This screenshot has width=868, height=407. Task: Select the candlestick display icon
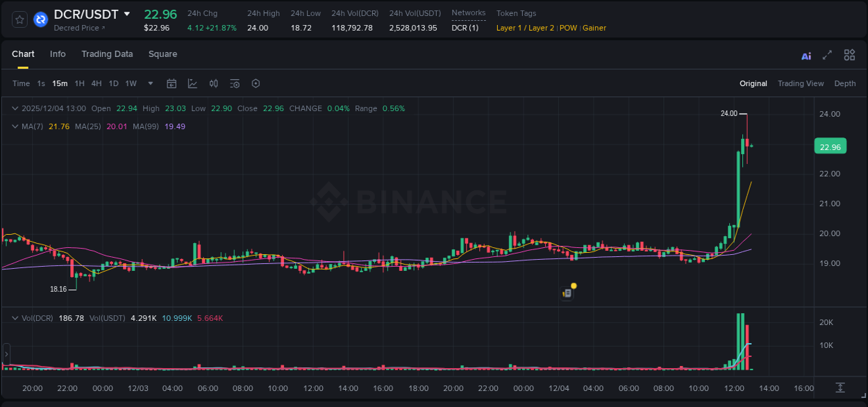pyautogui.click(x=213, y=83)
